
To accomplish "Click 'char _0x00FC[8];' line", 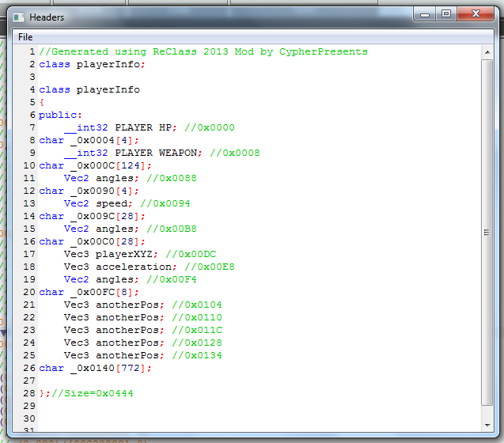I will [89, 292].
